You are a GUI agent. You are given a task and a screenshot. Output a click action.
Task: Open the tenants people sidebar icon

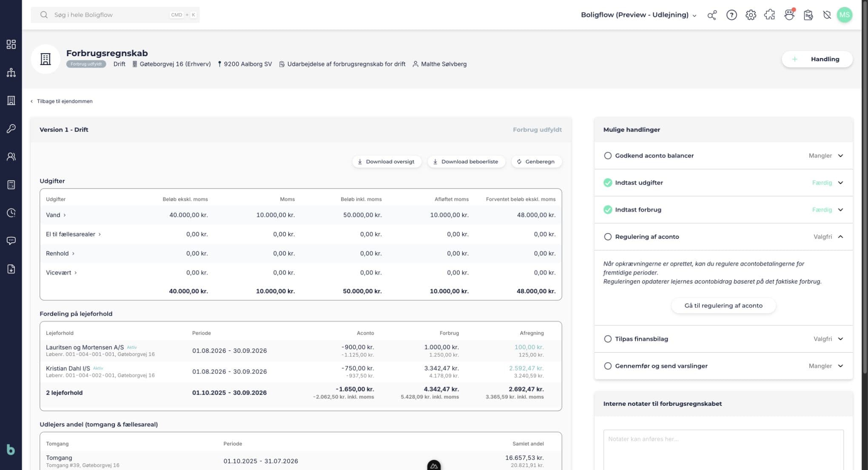pos(11,157)
